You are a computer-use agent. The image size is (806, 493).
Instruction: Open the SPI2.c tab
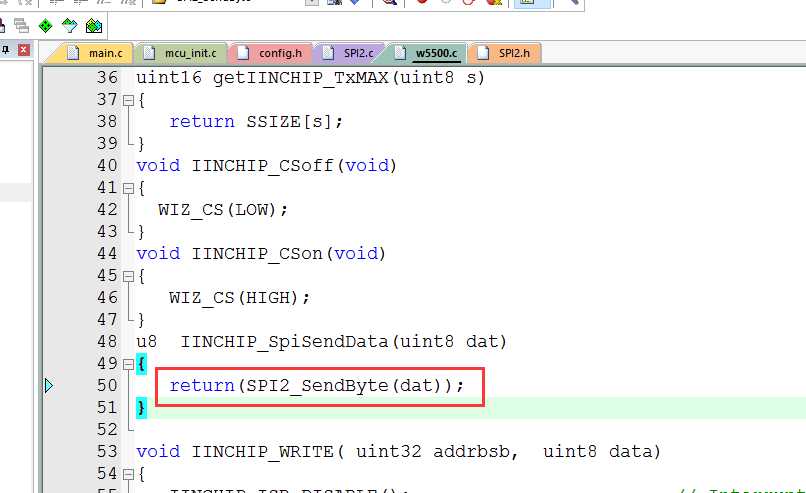tap(351, 53)
